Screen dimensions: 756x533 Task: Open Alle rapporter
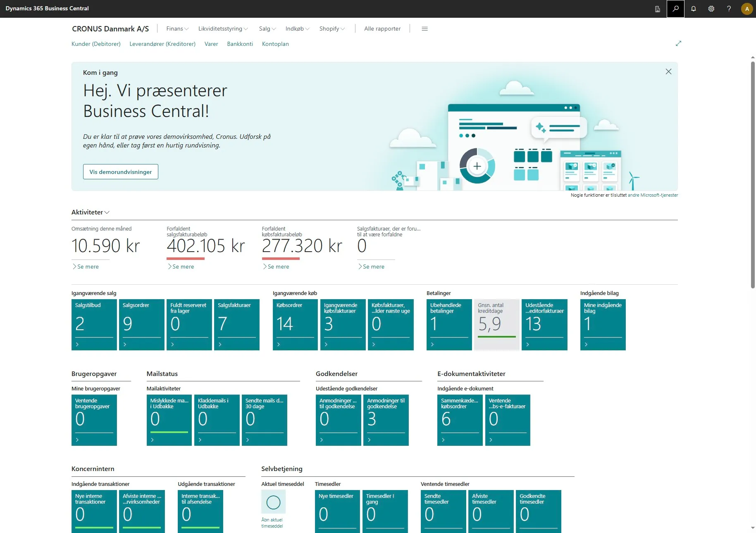(382, 29)
